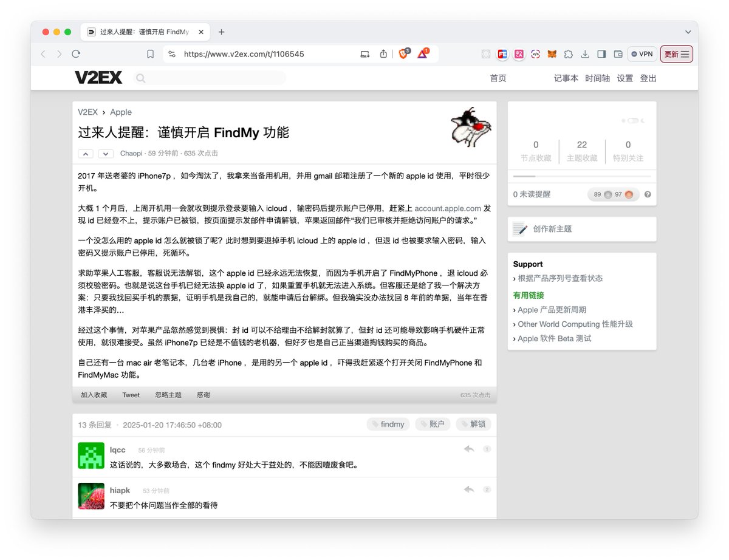Click hiapk's strawberry avatar

tap(91, 496)
